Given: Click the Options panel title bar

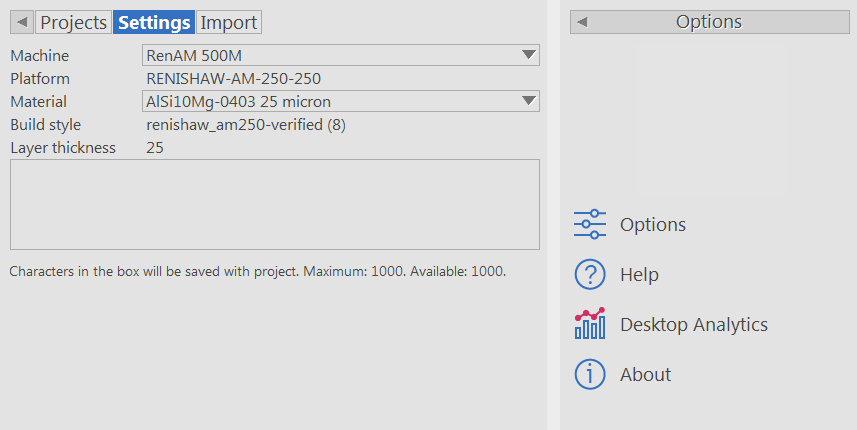Looking at the screenshot, I should point(709,22).
